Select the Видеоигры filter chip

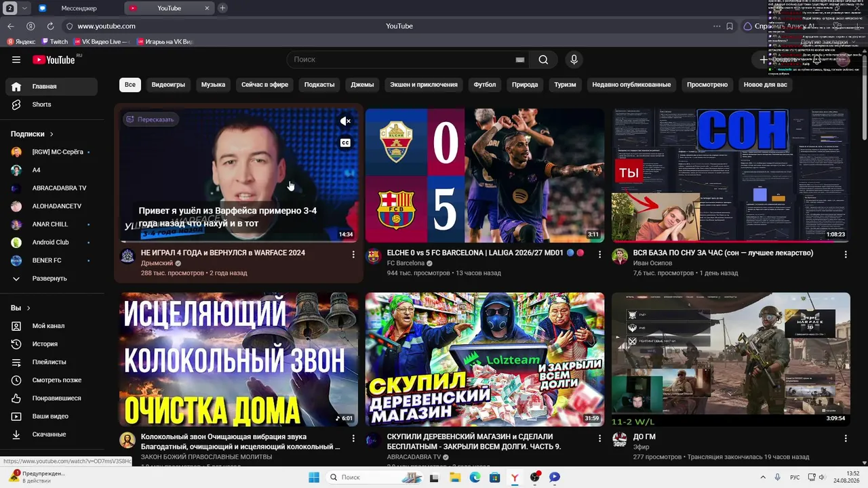(168, 85)
